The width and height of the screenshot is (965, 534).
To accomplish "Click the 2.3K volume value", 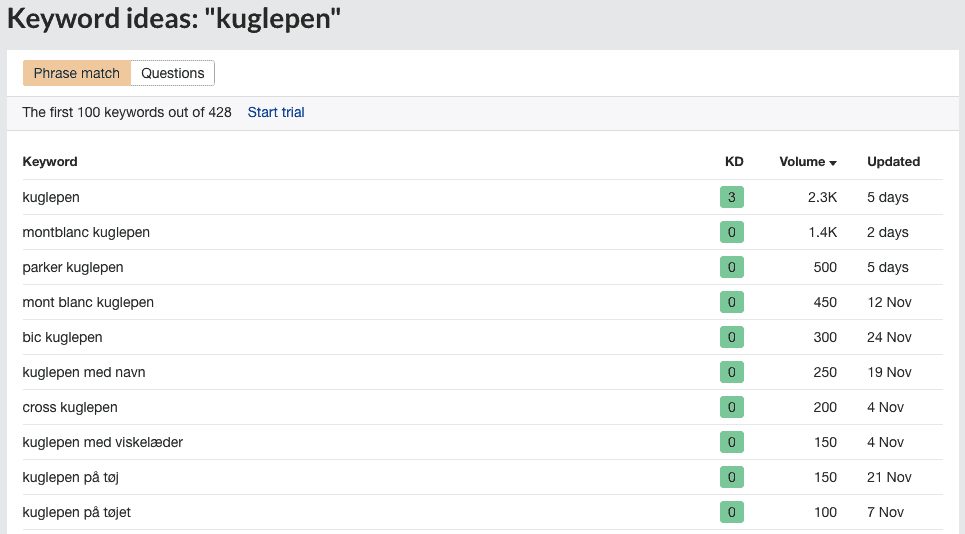I will click(x=822, y=197).
